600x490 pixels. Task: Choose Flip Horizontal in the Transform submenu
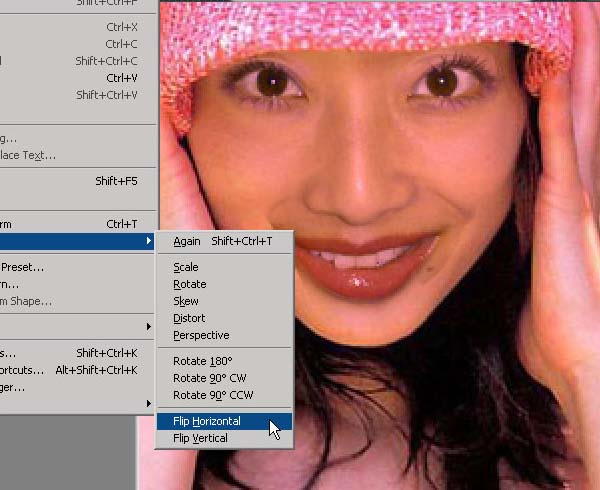tap(224, 421)
